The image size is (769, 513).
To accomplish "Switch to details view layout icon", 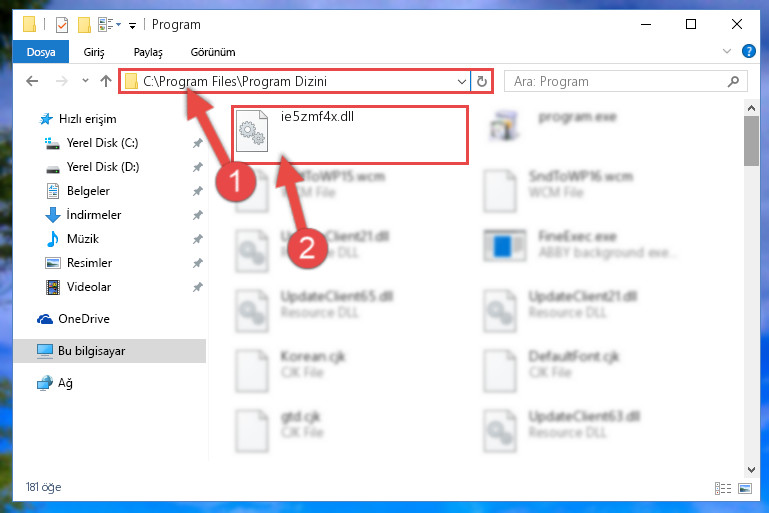I will pyautogui.click(x=722, y=488).
